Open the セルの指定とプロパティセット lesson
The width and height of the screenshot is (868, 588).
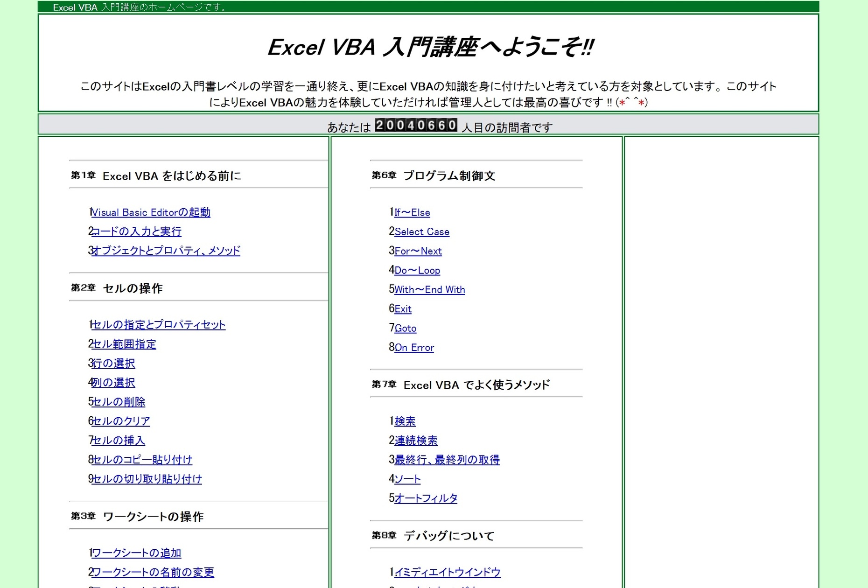pyautogui.click(x=158, y=325)
